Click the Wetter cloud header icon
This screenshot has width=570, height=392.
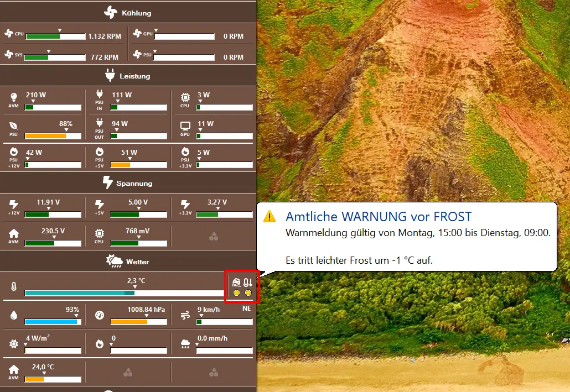[115, 261]
